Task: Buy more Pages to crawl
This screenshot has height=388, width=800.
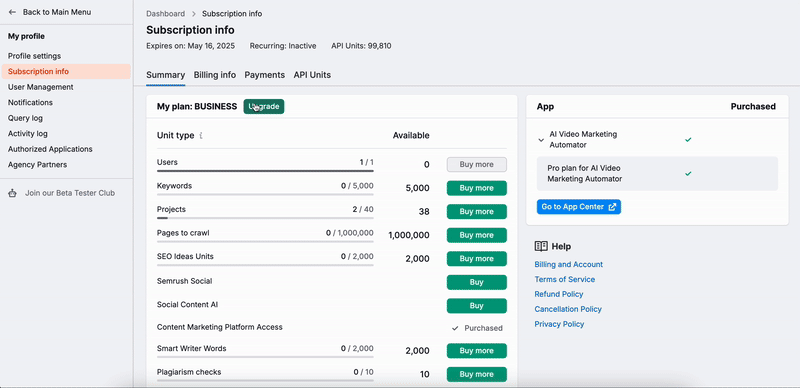Action: [x=477, y=235]
